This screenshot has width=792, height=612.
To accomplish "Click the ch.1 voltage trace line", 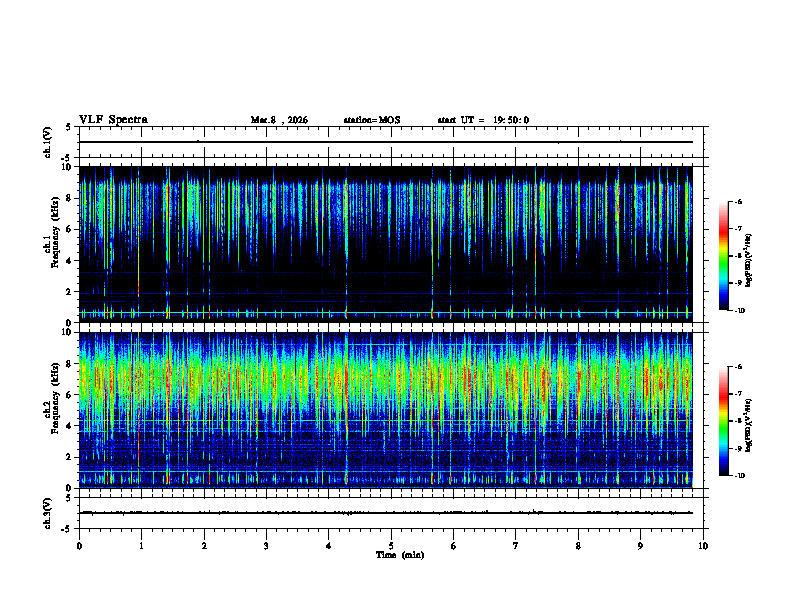I will tap(386, 142).
